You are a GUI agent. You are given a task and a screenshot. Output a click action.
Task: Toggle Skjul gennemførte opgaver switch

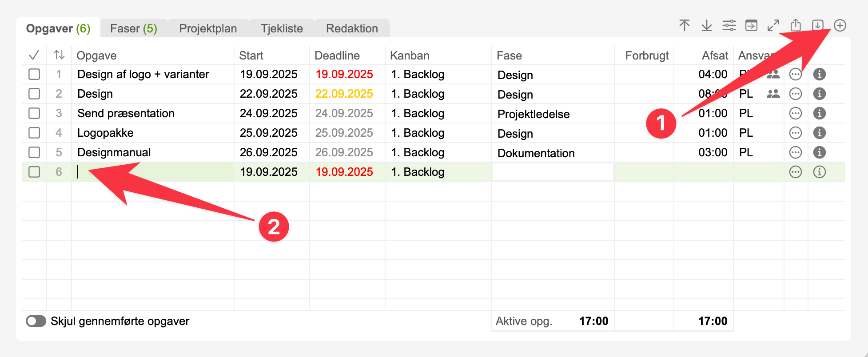pyautogui.click(x=36, y=321)
